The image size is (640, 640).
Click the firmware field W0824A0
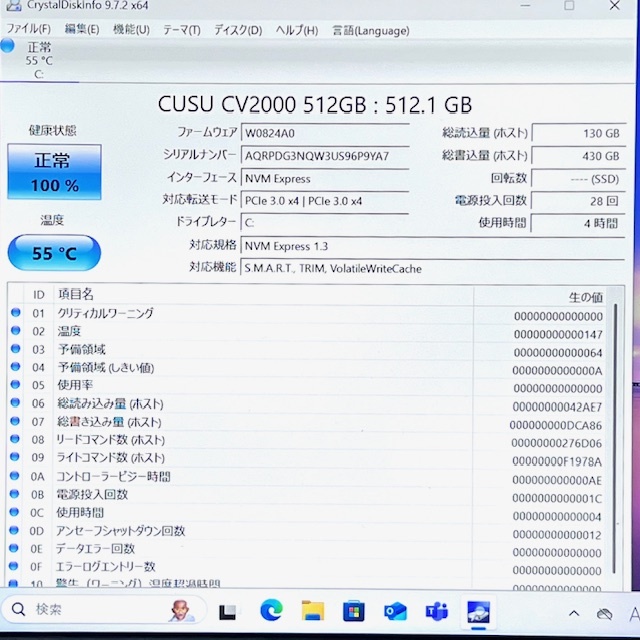pos(325,133)
